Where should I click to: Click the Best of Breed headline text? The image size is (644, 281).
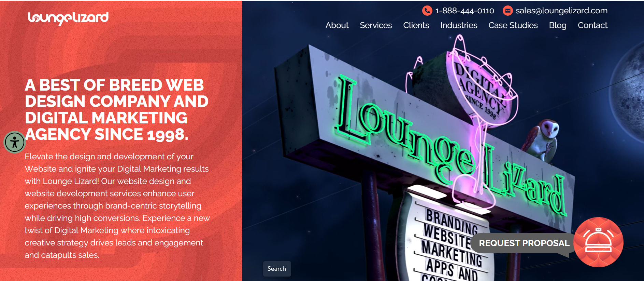[116, 110]
